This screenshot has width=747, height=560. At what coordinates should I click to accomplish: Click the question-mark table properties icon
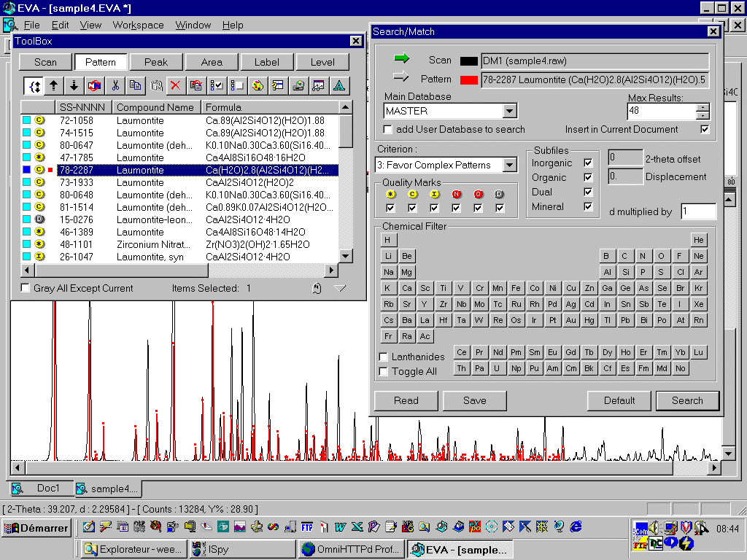tap(278, 86)
